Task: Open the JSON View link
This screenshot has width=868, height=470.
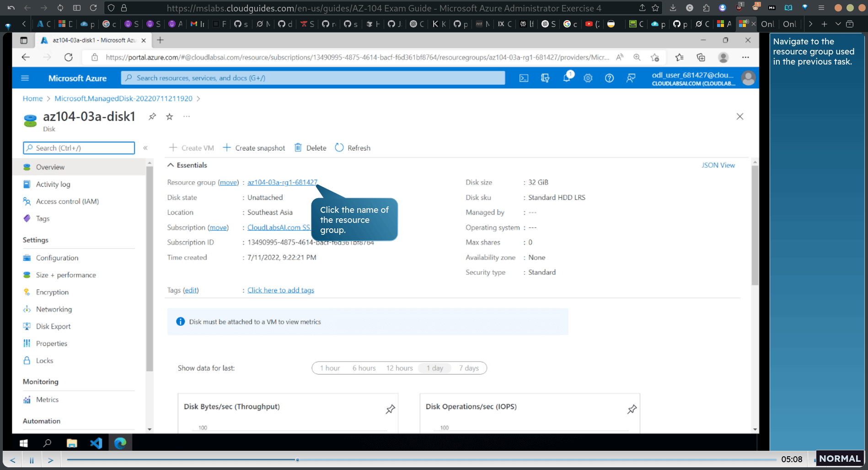Action: (x=718, y=165)
